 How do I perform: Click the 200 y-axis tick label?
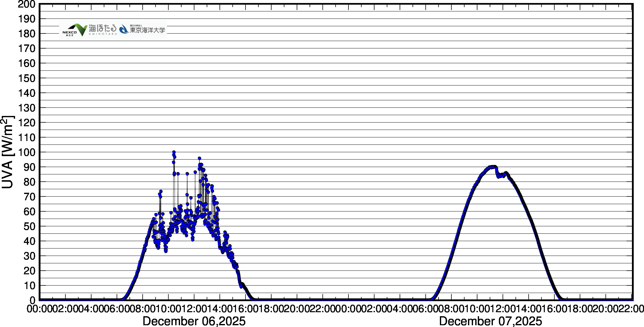coord(26,4)
